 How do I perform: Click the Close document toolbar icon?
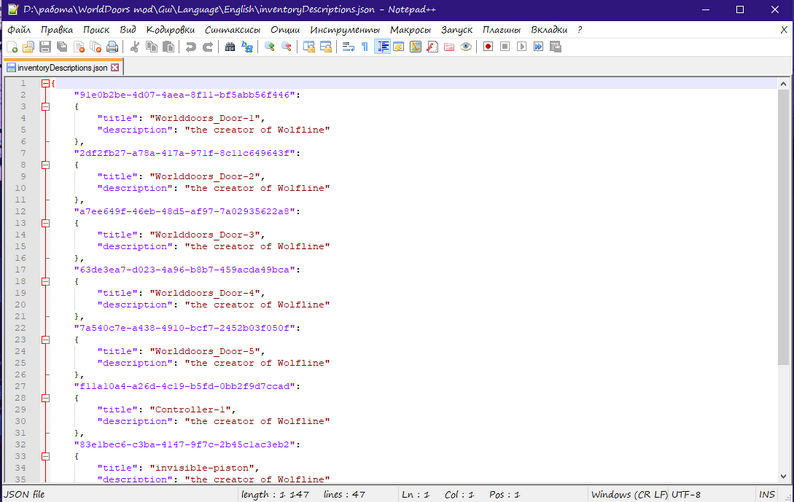pyautogui.click(x=79, y=47)
